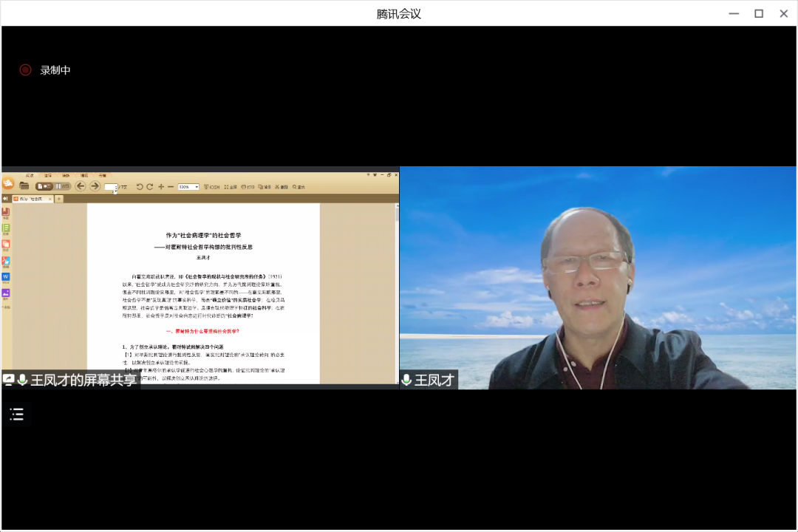Open the participant list icon at bottom left

[16, 414]
